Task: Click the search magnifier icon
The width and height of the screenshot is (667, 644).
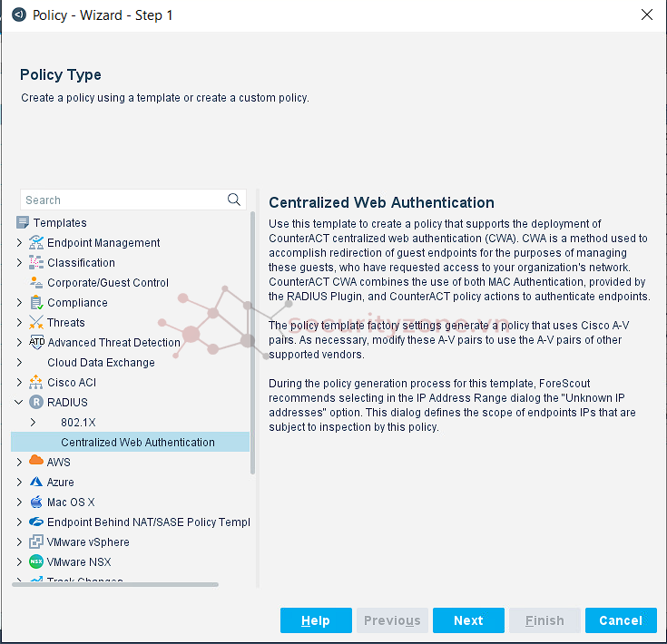Action: tap(233, 200)
